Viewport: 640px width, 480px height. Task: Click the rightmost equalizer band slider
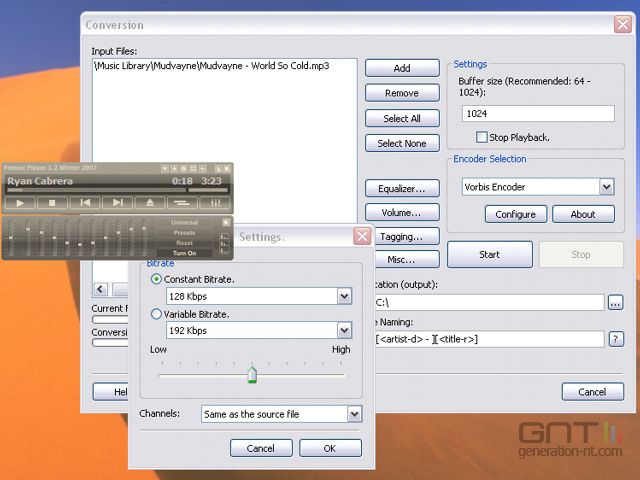(x=144, y=238)
